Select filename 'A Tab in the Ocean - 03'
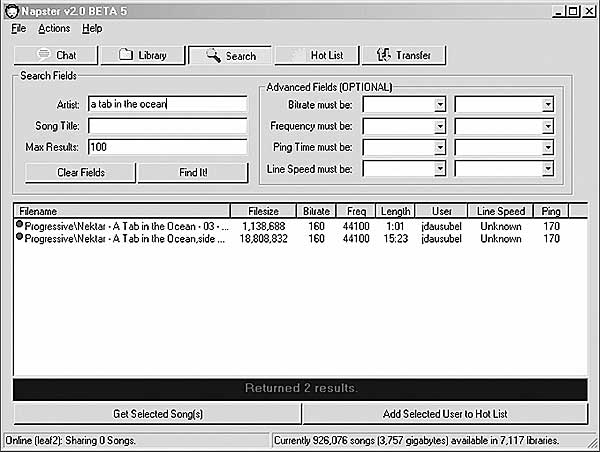The height and width of the screenshot is (452, 600). [x=127, y=226]
